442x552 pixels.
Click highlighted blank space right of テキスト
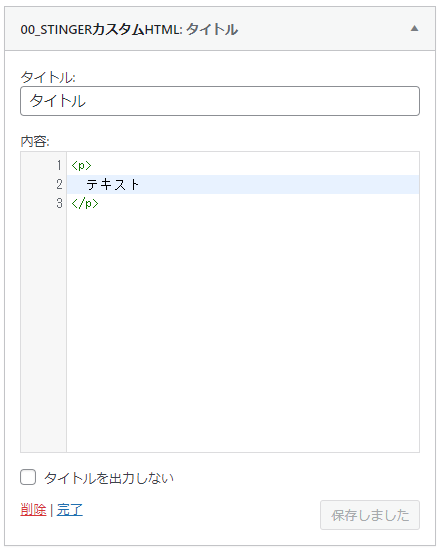click(278, 184)
